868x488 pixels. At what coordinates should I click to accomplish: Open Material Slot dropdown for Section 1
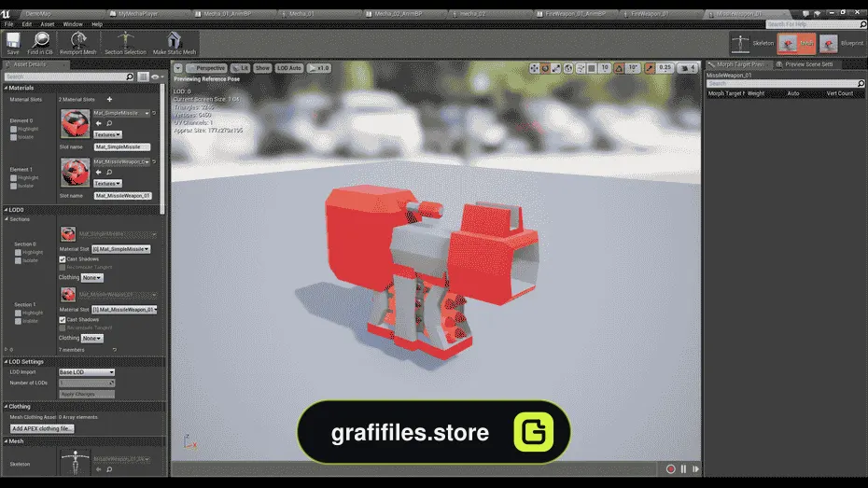tap(124, 310)
